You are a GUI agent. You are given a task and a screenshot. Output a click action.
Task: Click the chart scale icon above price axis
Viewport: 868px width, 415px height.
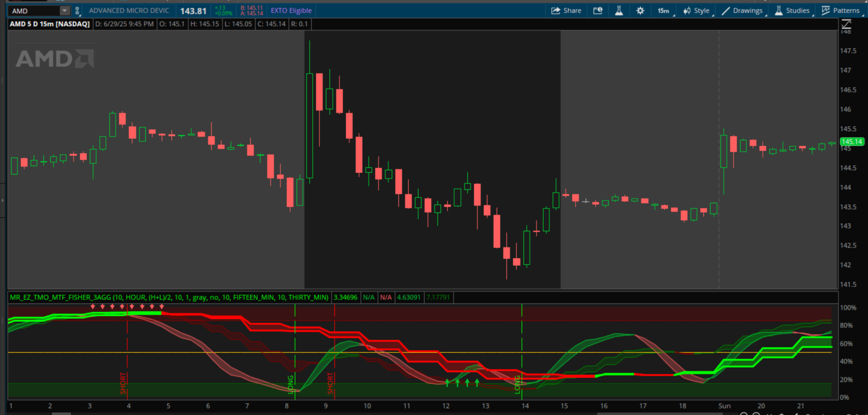click(846, 24)
